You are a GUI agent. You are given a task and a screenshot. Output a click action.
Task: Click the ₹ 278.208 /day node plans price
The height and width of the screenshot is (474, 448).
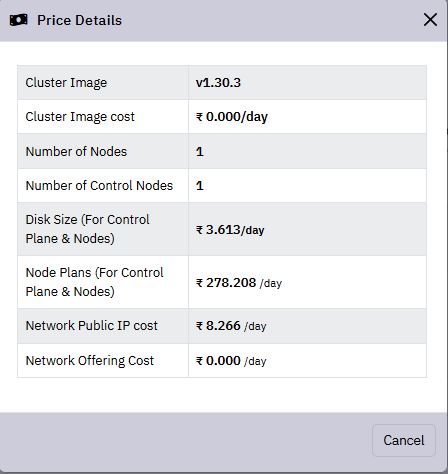click(239, 283)
